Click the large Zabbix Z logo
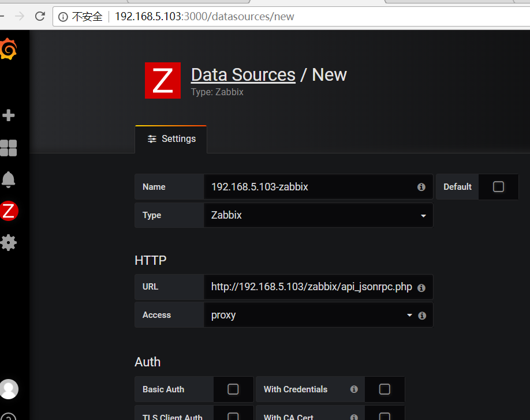This screenshot has height=420, width=530. 163,80
